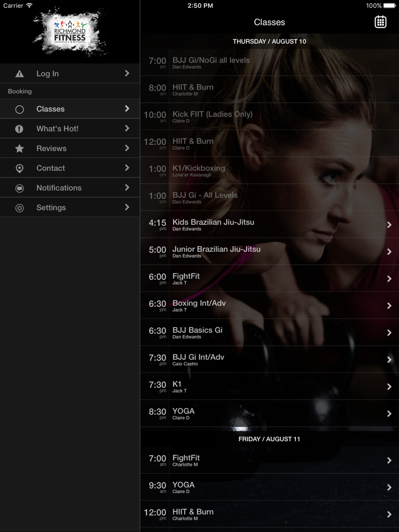Open Settings from the sidebar

[x=70, y=207]
